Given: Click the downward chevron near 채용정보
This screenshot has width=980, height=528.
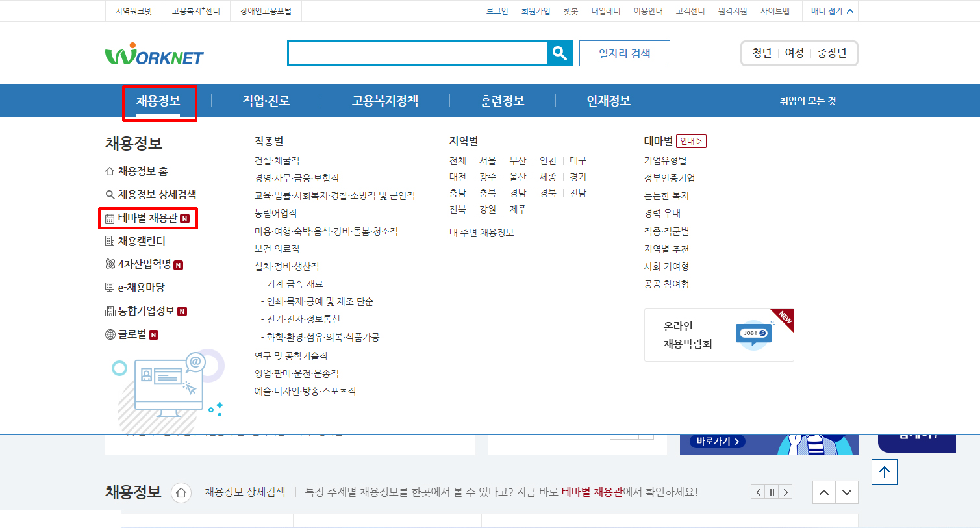Looking at the screenshot, I should pyautogui.click(x=846, y=492).
